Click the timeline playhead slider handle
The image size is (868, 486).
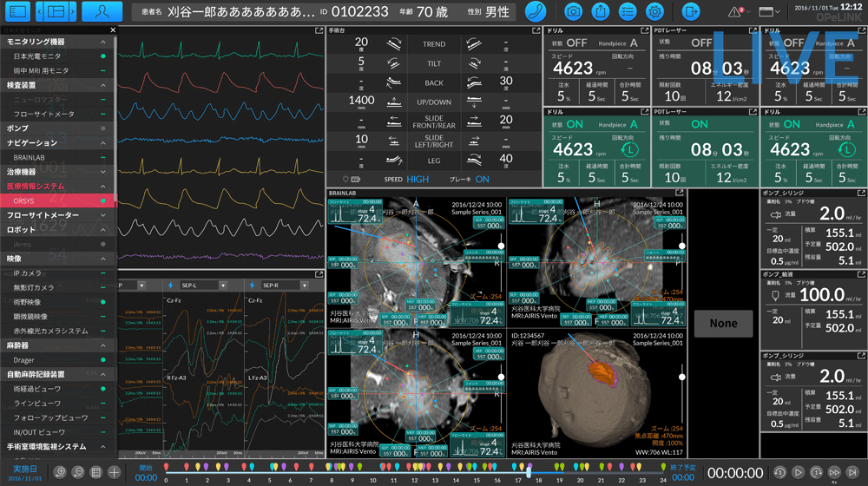coord(529,472)
